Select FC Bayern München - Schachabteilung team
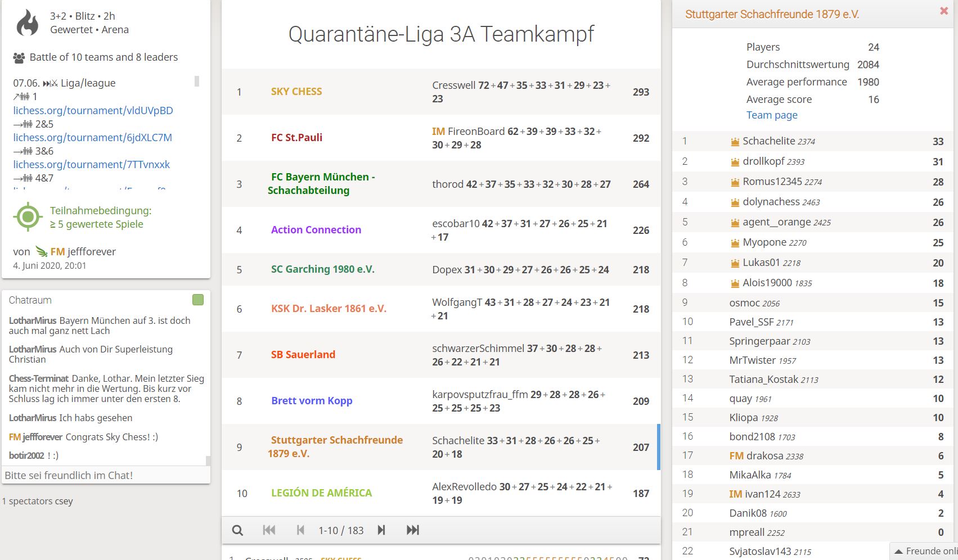This screenshot has width=958, height=560. 321,184
